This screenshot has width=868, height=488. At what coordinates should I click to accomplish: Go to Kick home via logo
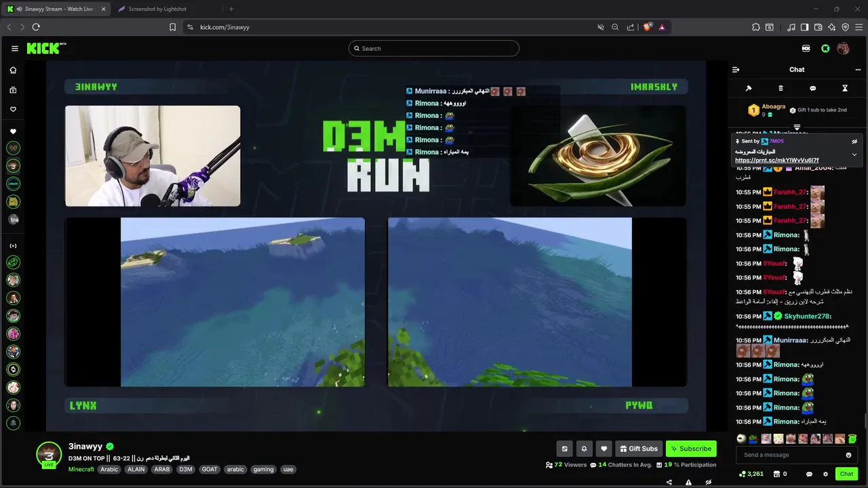pyautogui.click(x=46, y=48)
